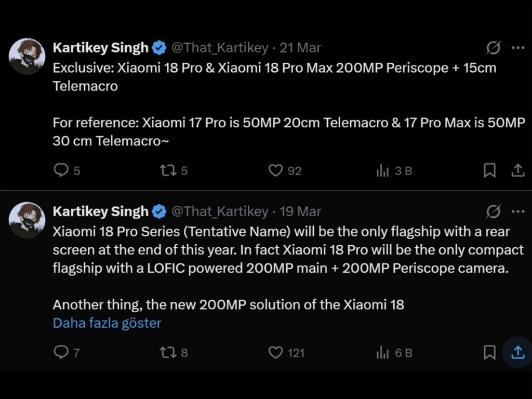Open more options on 21 Mar tweet
Image resolution: width=532 pixels, height=399 pixels.
click(518, 48)
